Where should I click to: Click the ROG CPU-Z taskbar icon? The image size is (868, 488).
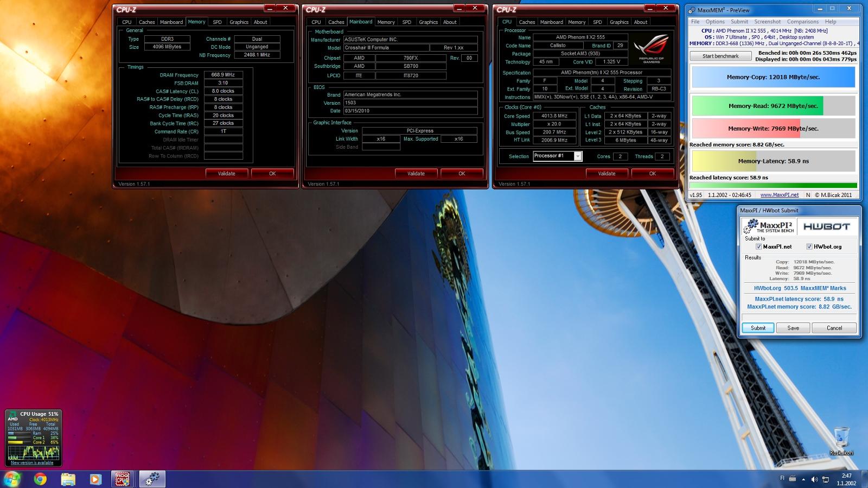(123, 479)
